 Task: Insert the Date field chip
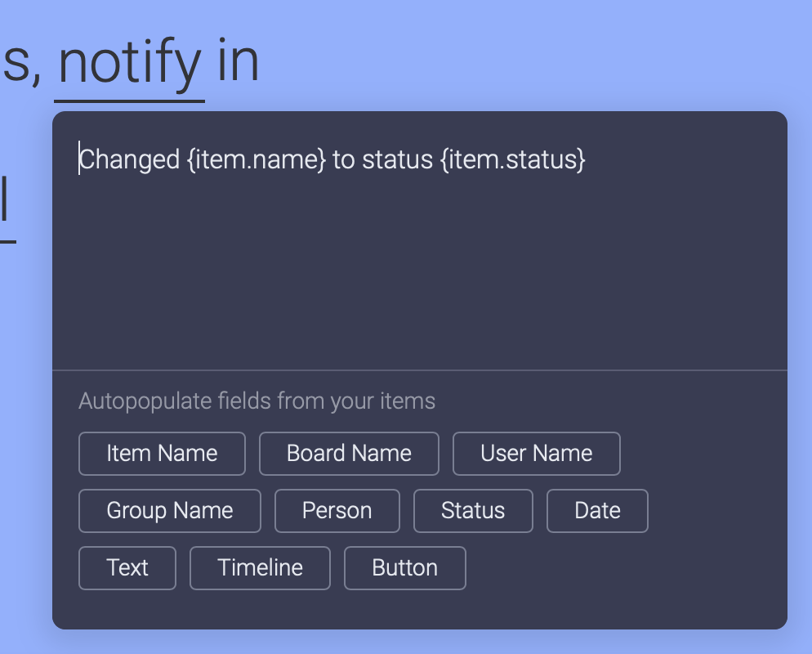(x=598, y=511)
